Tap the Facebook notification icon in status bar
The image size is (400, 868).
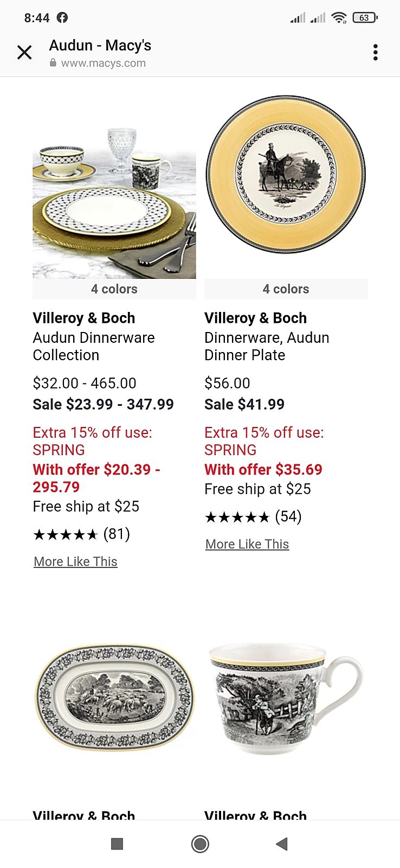62,18
